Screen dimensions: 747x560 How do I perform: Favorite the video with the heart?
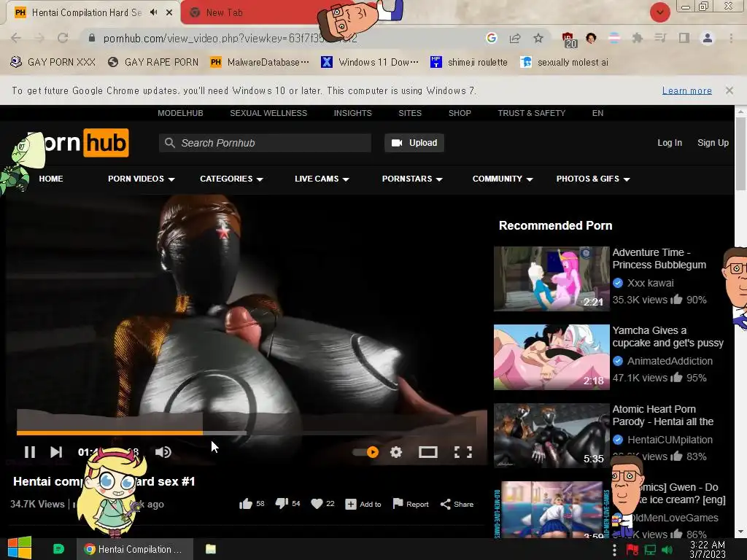point(317,504)
